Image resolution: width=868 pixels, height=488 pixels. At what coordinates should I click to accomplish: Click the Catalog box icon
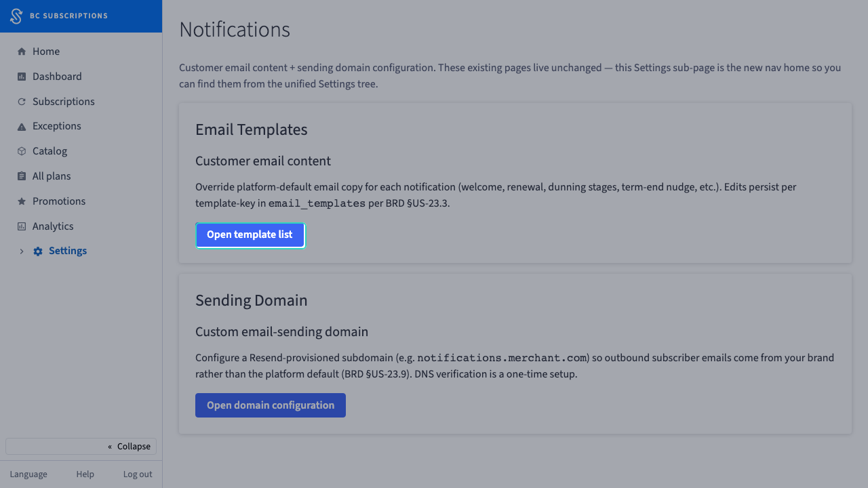point(22,151)
